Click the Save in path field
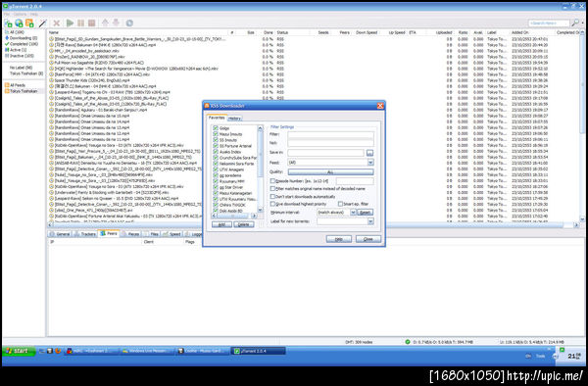 [326, 153]
